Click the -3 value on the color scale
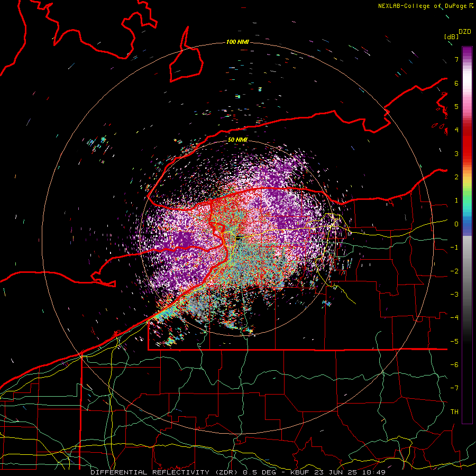Screen dimensions: 476x476 (454, 295)
